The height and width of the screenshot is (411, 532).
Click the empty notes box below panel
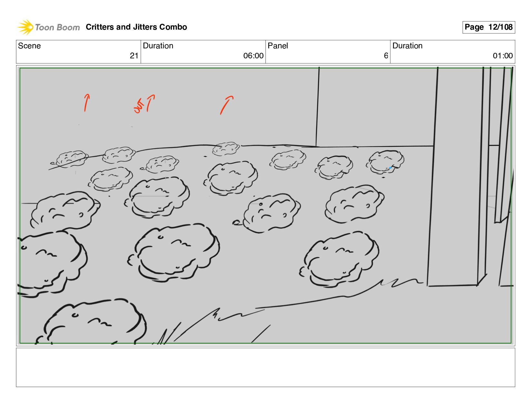[x=265, y=367]
